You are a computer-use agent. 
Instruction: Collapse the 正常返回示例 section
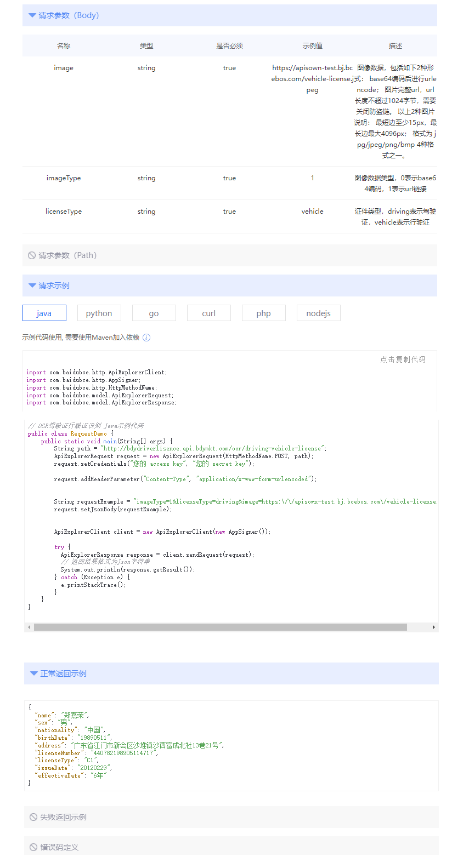(x=34, y=673)
